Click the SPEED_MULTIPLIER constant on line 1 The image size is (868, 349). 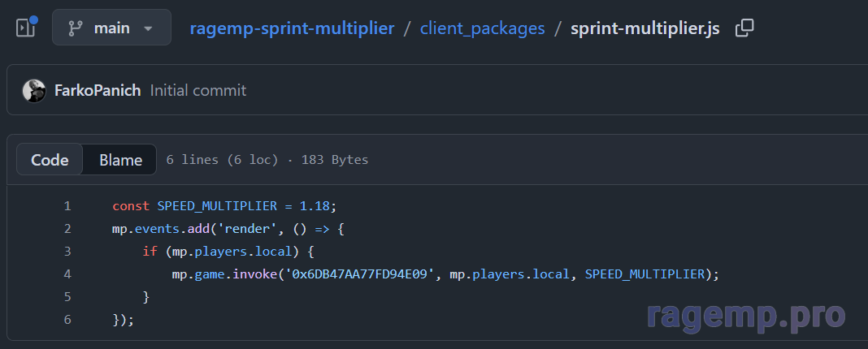[x=217, y=206]
